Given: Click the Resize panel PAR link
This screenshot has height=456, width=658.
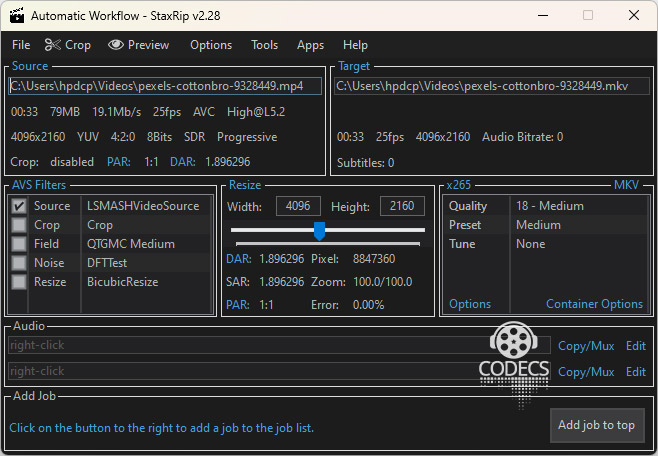Looking at the screenshot, I should [x=238, y=305].
